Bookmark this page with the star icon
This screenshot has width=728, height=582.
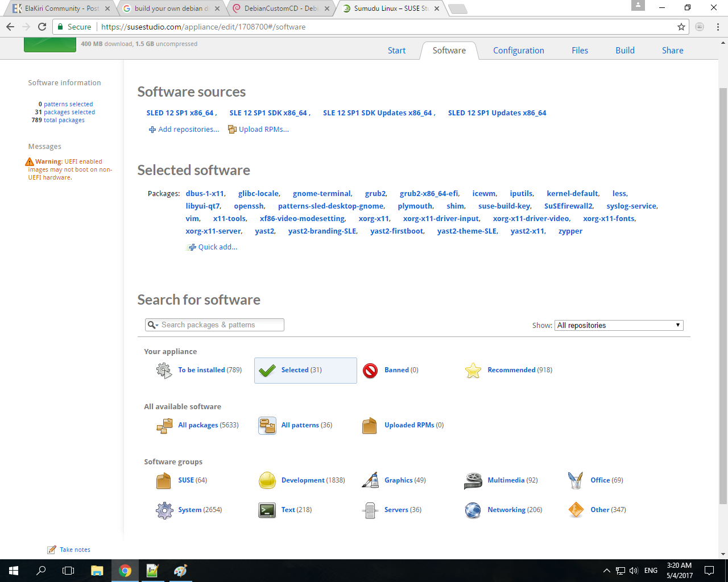681,27
